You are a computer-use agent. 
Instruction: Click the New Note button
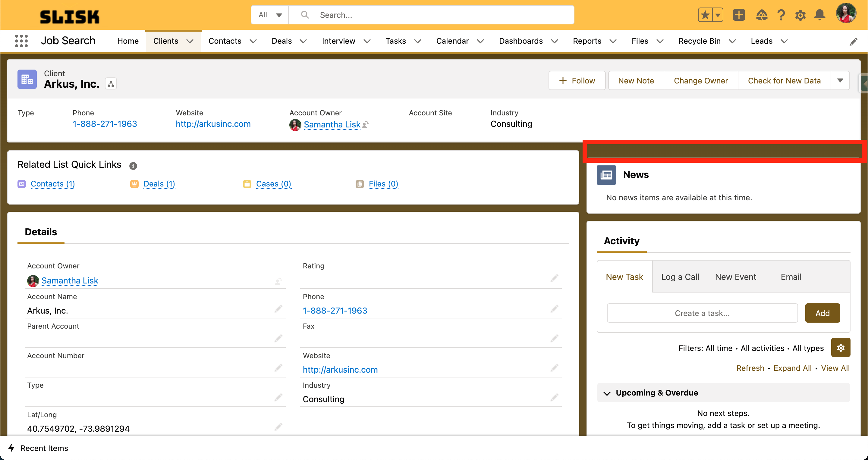636,80
